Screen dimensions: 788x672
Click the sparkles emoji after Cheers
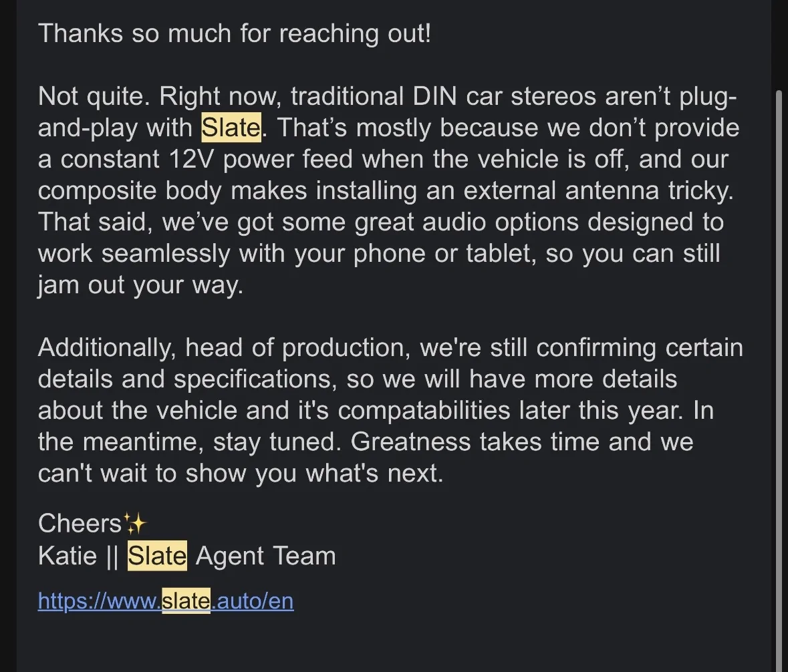(135, 524)
